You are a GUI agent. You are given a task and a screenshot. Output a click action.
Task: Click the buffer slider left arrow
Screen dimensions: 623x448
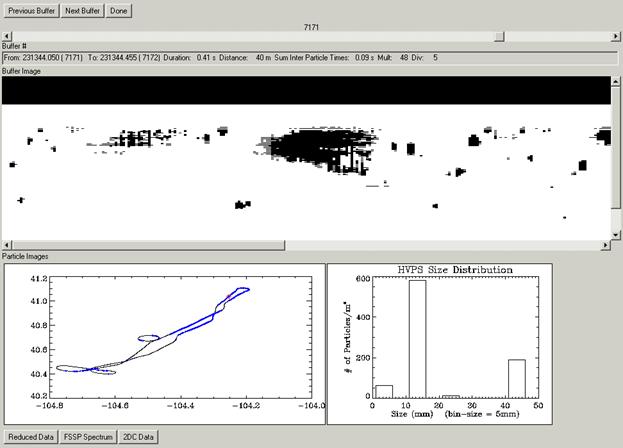(7, 36)
